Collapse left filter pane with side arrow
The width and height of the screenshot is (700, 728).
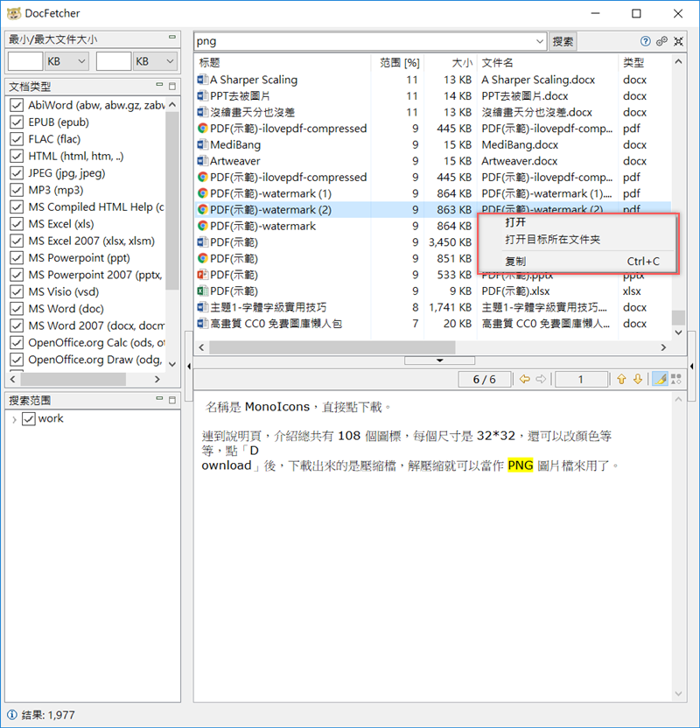[189, 367]
